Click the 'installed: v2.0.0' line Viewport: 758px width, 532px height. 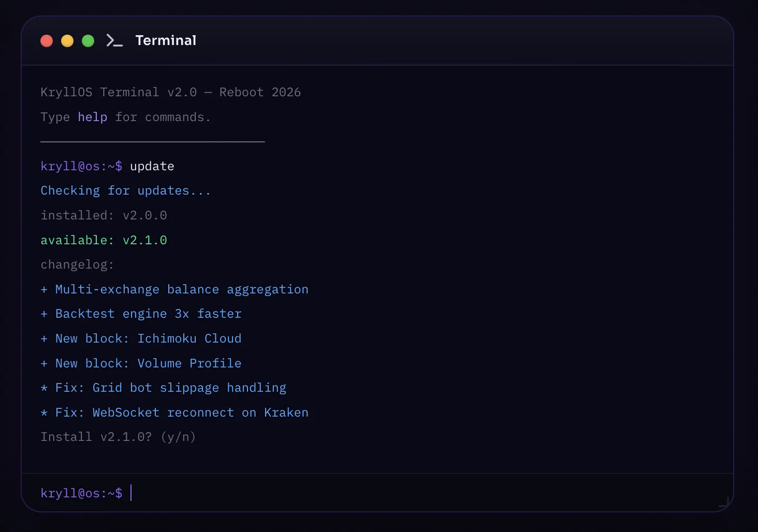pos(104,215)
